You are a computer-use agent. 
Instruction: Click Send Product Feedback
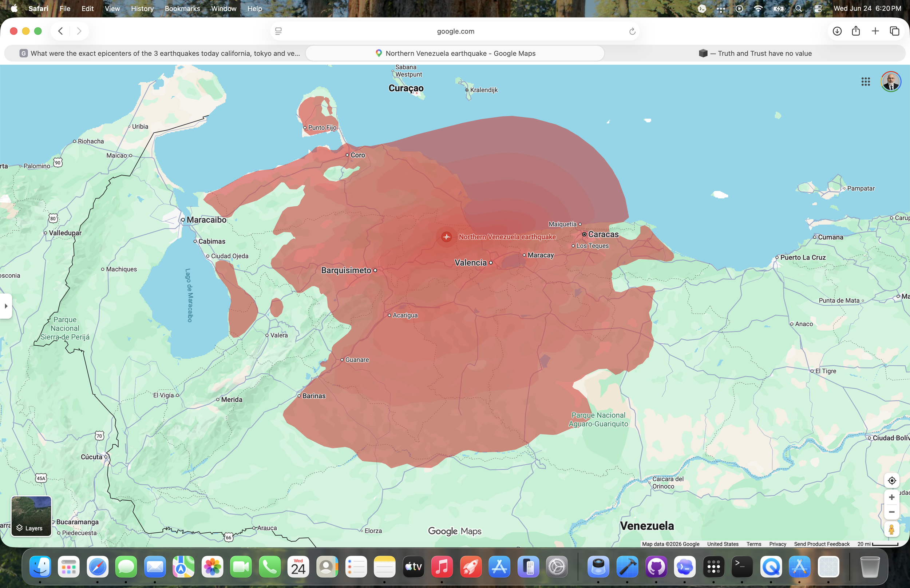822,544
